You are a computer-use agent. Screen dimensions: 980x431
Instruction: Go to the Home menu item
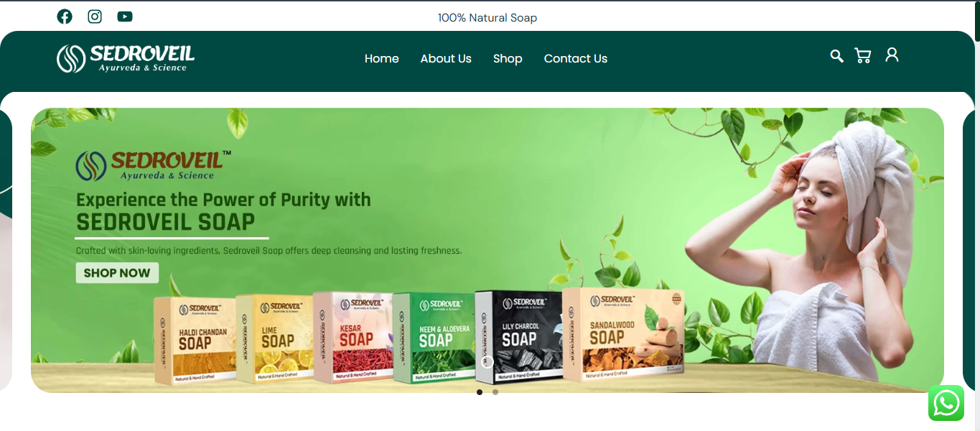click(x=381, y=59)
